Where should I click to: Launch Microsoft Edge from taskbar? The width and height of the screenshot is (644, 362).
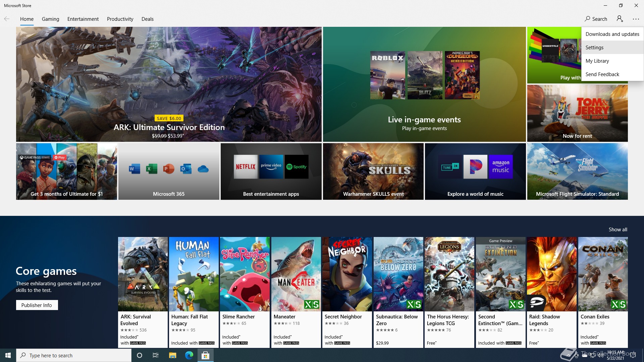click(189, 355)
